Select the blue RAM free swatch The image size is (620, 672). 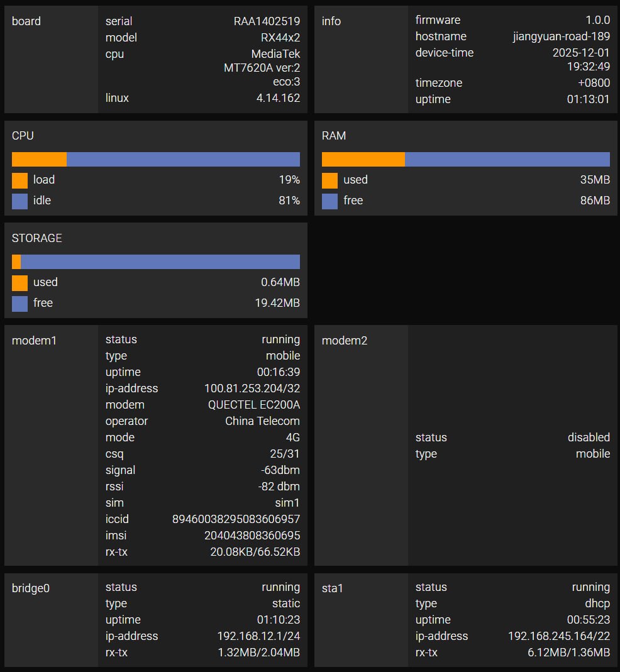coord(329,201)
